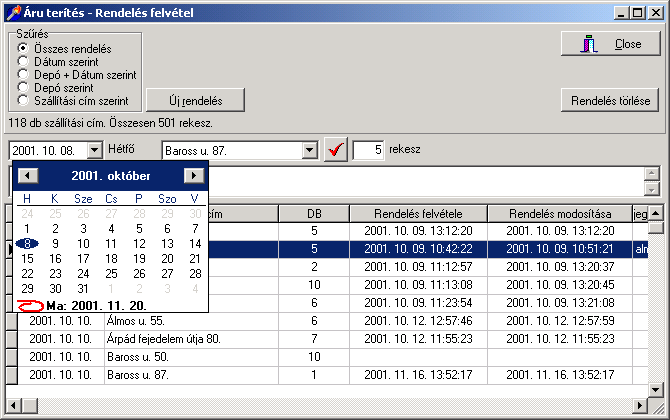Screen dimensions: 670x420
Task: Go to previous month in calendar
Action: [28, 175]
